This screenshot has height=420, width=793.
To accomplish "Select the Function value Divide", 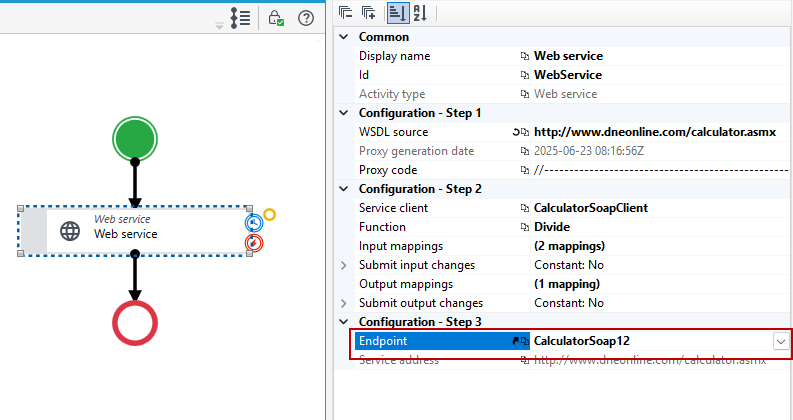I will (552, 227).
